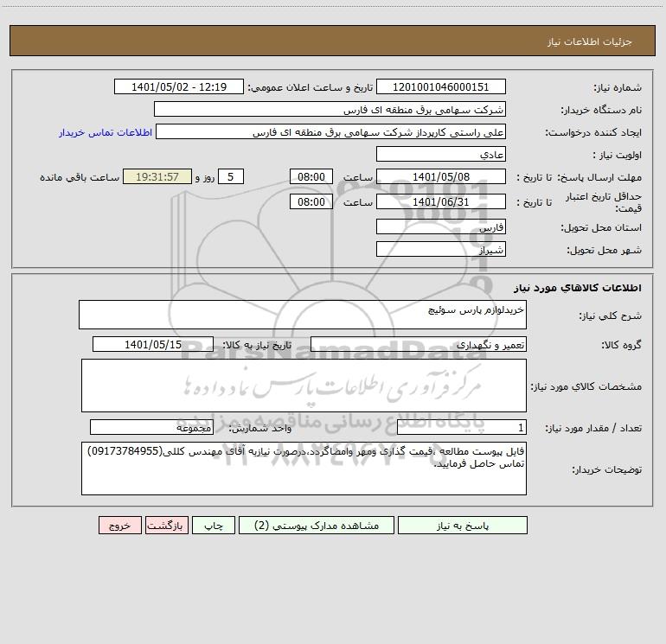
Task: Click the 'شهر محل تحویل:' label
Action: [x=605, y=251]
